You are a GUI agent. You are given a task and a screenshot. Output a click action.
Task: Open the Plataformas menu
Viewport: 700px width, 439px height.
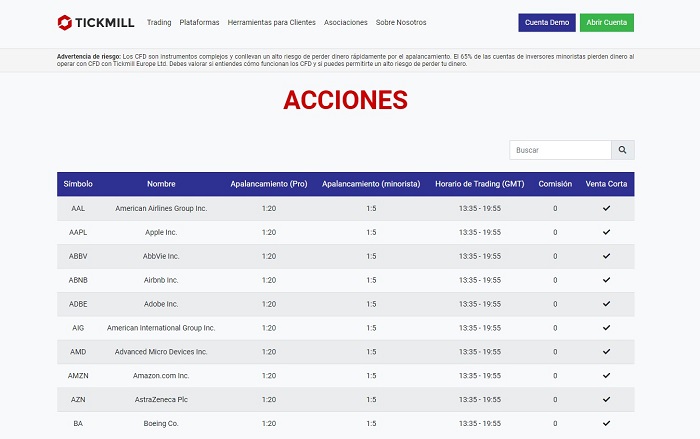199,22
